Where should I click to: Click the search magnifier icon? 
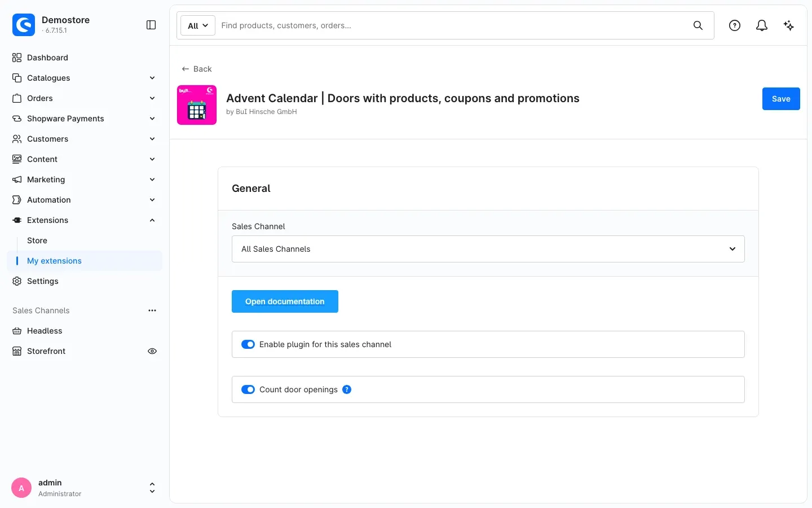coord(698,25)
